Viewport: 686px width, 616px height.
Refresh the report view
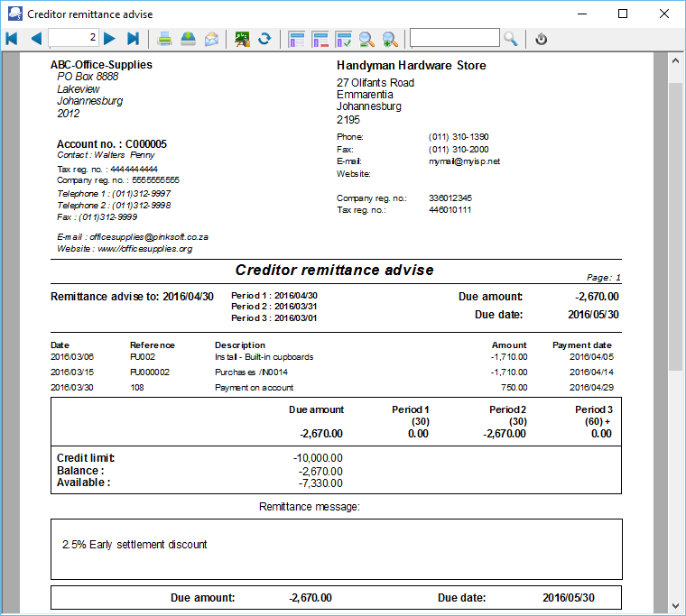[264, 39]
